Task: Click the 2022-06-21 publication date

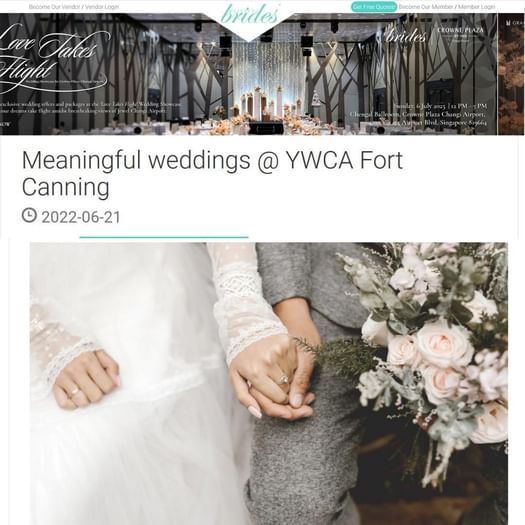Action: click(81, 217)
